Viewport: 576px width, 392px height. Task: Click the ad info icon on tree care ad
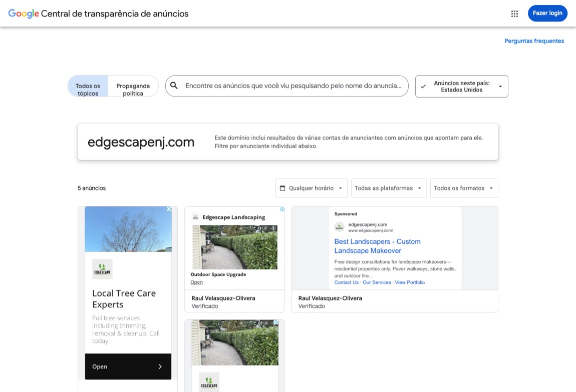coord(169,209)
